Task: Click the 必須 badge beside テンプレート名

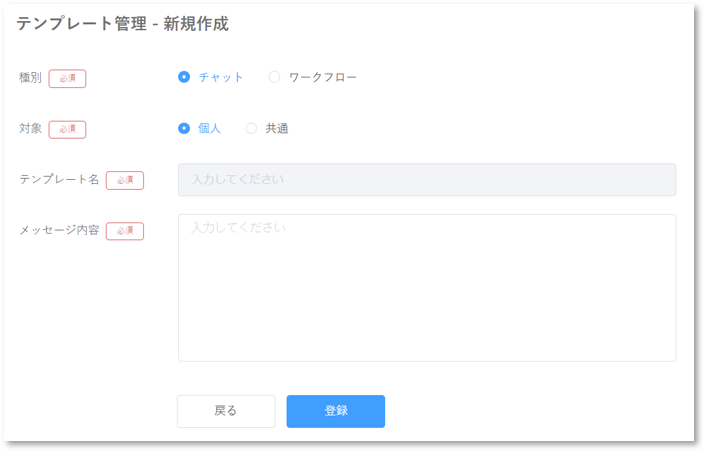Action: click(125, 180)
